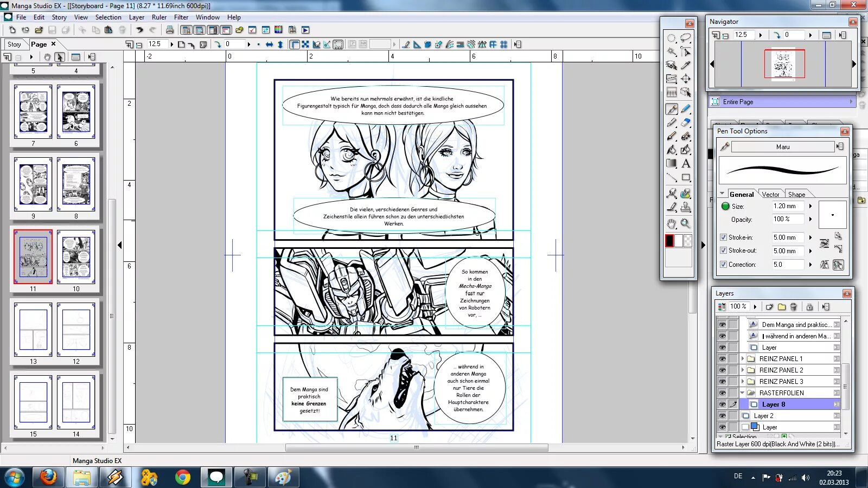Click the lock layer icon in Layers panel
This screenshot has height=488, width=868.
(x=809, y=307)
